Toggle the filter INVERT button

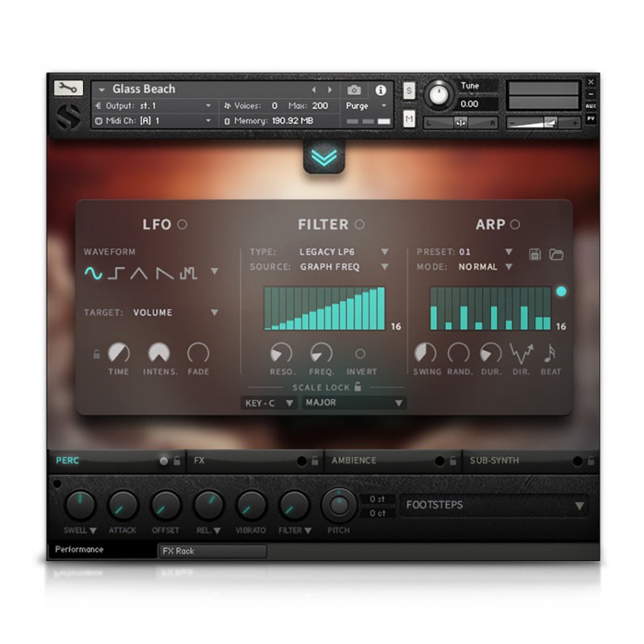pyautogui.click(x=360, y=353)
